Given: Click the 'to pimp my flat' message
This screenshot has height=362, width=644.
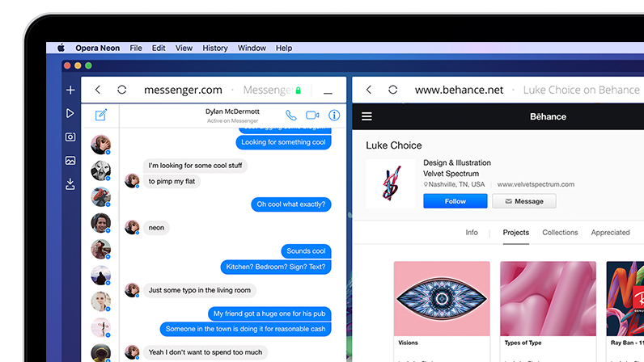Looking at the screenshot, I should 172,181.
